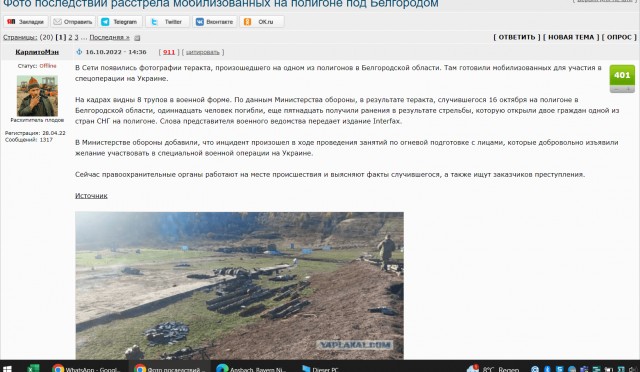
Task: Jump to the Последняя page
Action: click(109, 37)
